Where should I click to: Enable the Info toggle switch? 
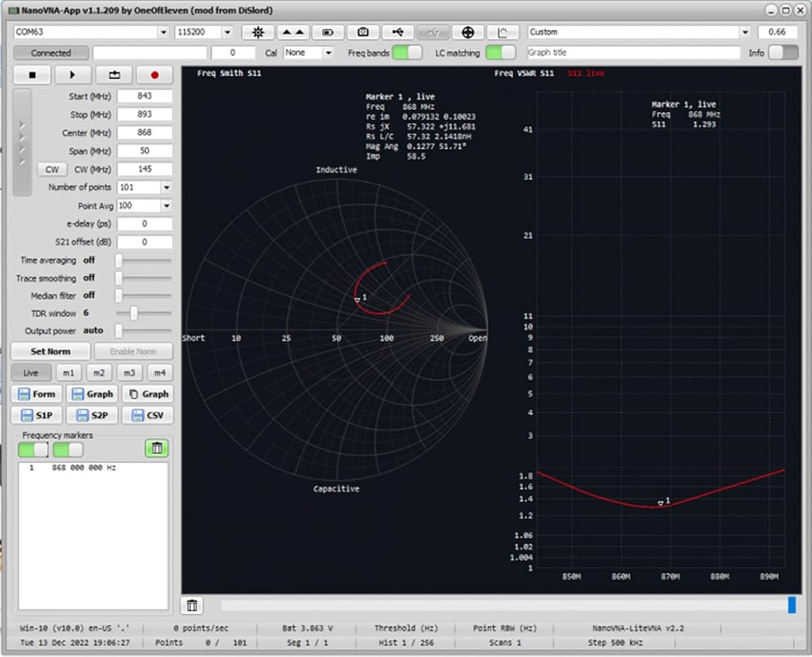(x=783, y=52)
